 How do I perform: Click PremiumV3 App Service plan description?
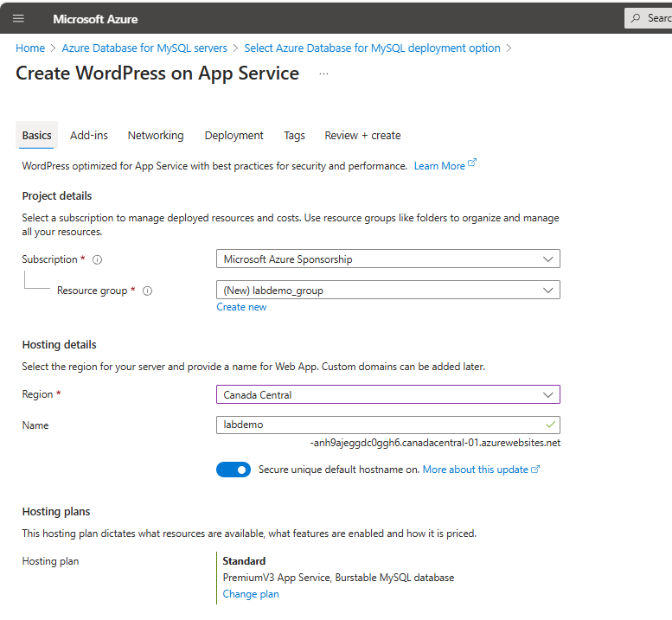(338, 578)
